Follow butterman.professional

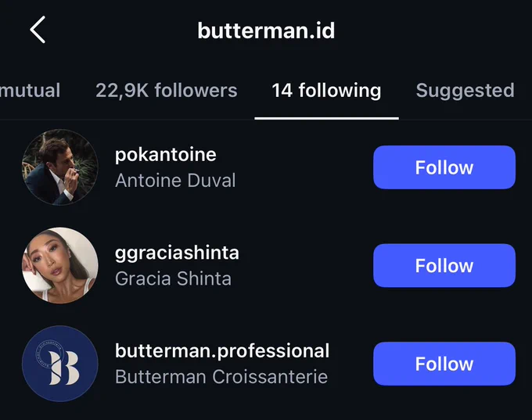coord(444,364)
